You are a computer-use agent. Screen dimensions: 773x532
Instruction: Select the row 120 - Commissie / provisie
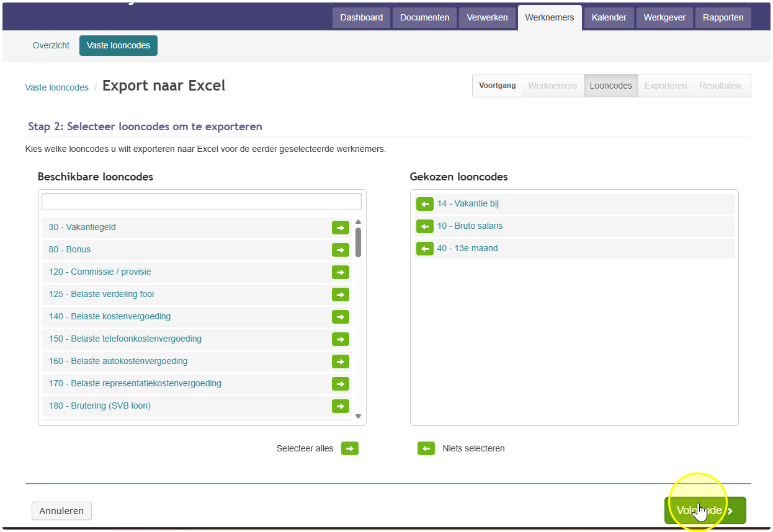pyautogui.click(x=197, y=272)
